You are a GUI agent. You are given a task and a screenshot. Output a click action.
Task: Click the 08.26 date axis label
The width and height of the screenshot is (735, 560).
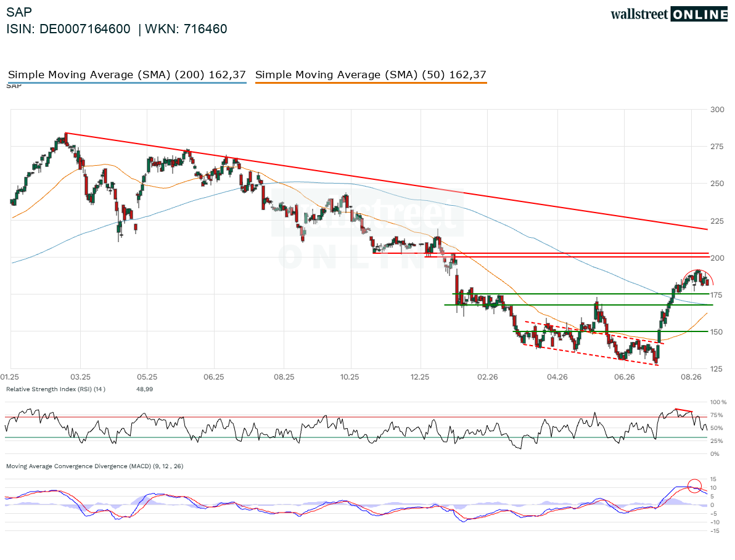click(691, 377)
